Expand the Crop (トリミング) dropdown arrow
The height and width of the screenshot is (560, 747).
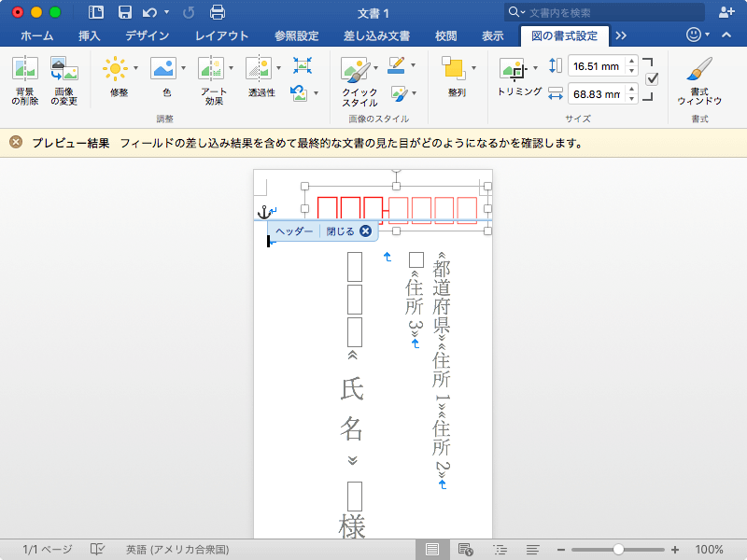tap(535, 68)
